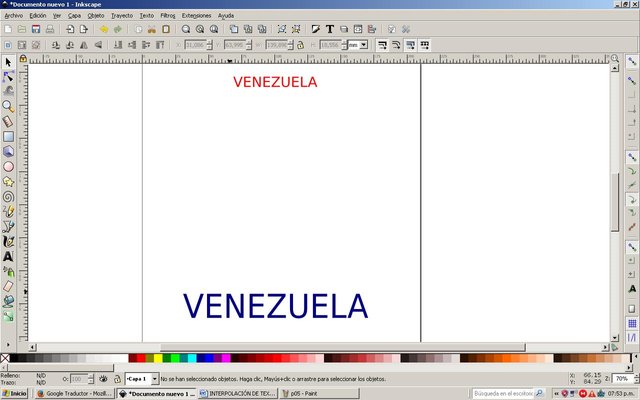Pick the Zoom magnifier tool in toolbox
The height and width of the screenshot is (400, 640).
8,107
